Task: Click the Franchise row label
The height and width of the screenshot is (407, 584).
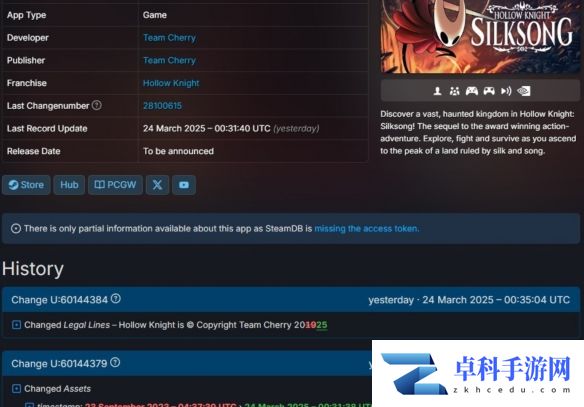Action: [x=27, y=83]
